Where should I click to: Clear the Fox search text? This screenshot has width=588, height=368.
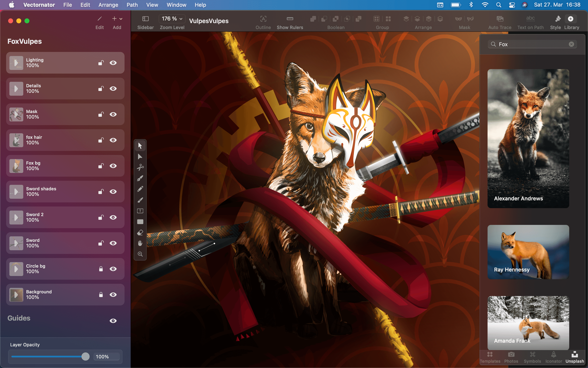(x=571, y=44)
